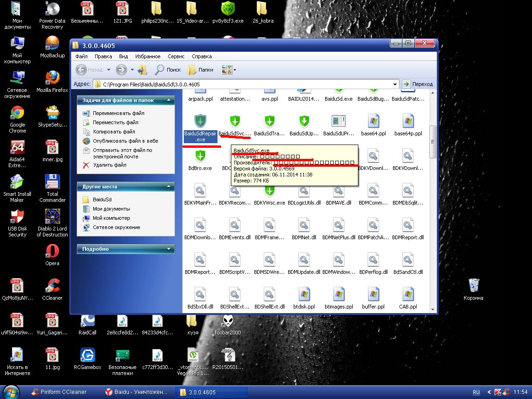Open the Поиск search tool
This screenshot has height=399, width=532.
168,70
